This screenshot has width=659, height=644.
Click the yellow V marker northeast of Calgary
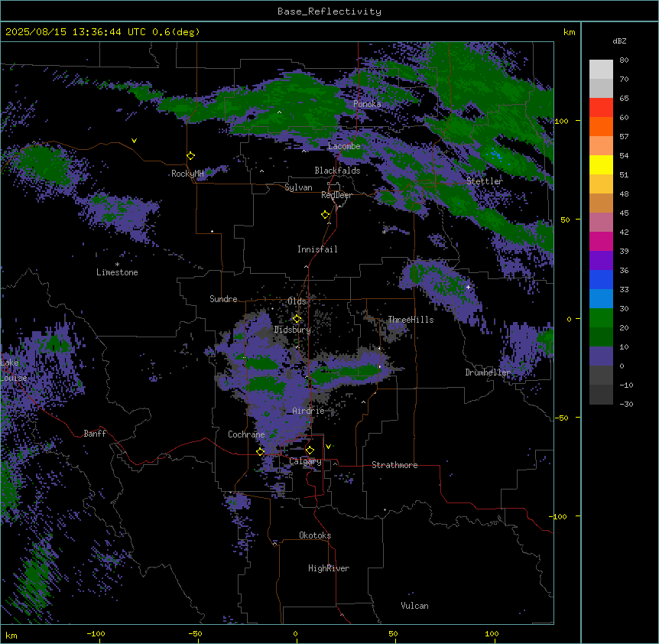(x=328, y=447)
